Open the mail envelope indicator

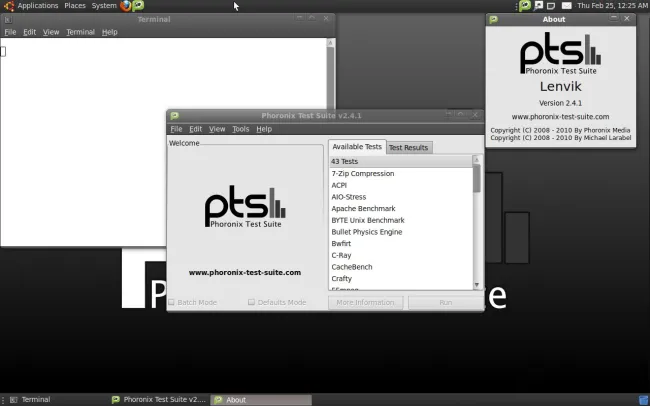tap(566, 6)
